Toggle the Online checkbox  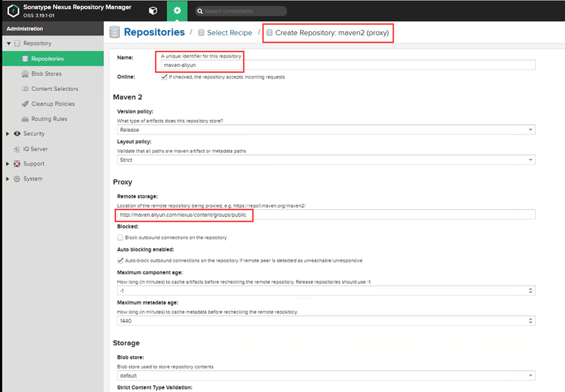(164, 77)
